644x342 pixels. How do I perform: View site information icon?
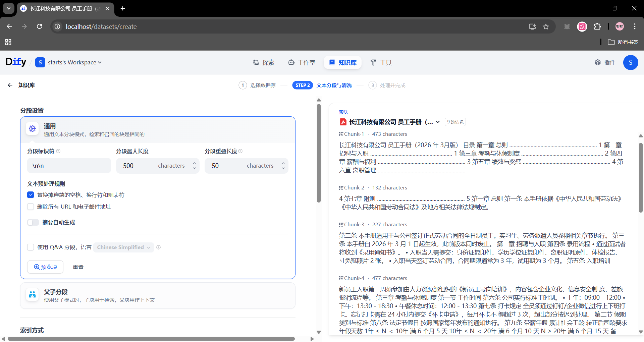58,26
